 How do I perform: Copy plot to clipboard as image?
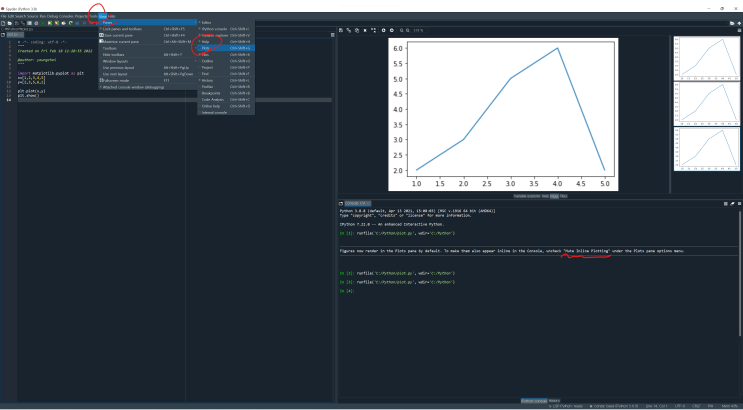point(357,30)
